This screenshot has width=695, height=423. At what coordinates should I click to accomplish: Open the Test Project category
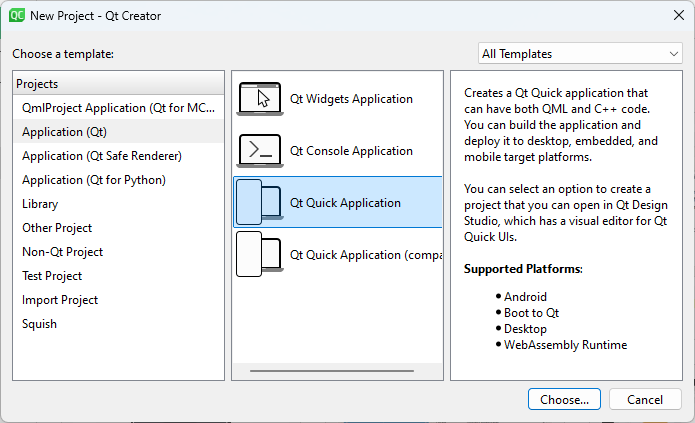pos(52,276)
